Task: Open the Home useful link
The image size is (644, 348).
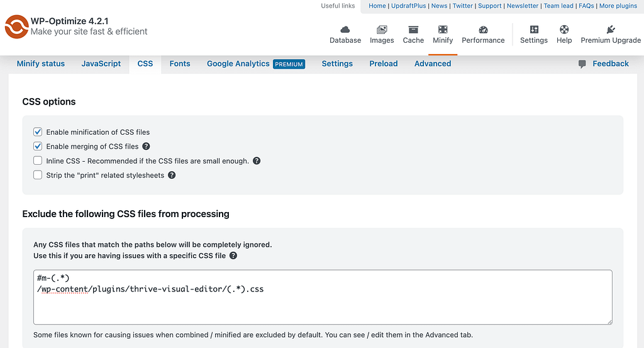Action: 377,6
